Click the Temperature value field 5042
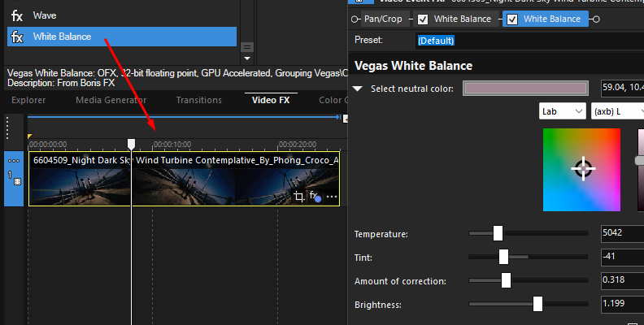 pyautogui.click(x=622, y=233)
